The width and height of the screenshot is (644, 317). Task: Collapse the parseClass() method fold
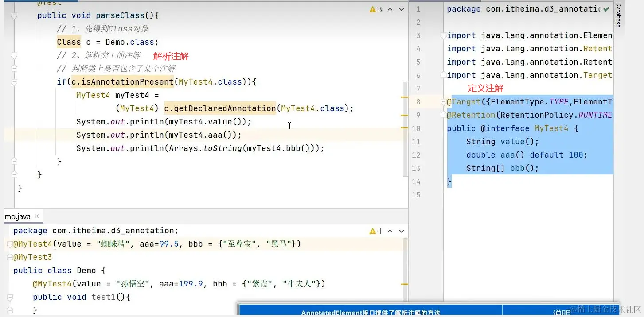(x=14, y=16)
